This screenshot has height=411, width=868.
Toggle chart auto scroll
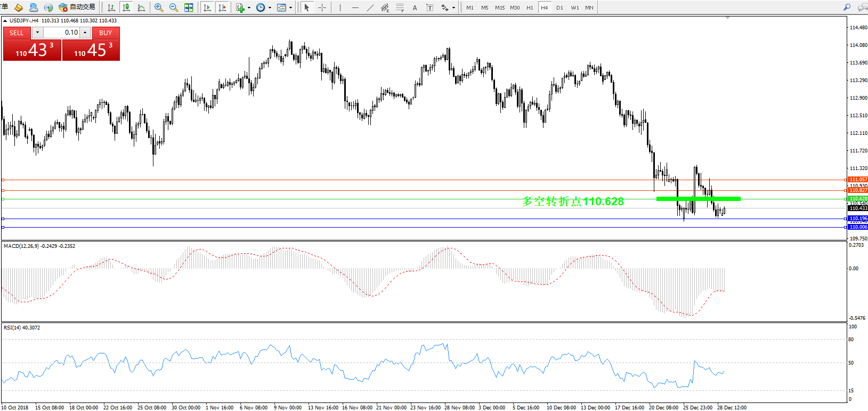[207, 7]
